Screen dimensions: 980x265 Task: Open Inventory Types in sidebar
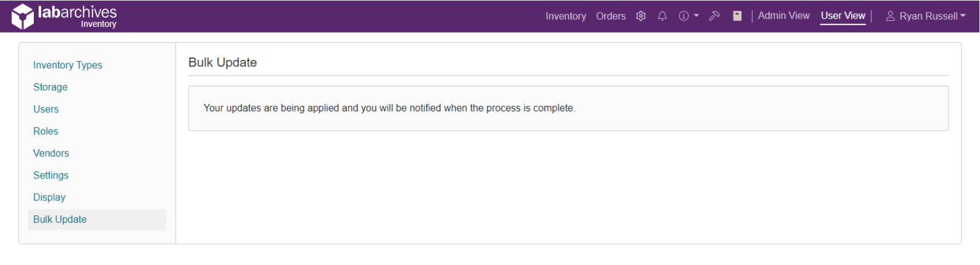[68, 65]
